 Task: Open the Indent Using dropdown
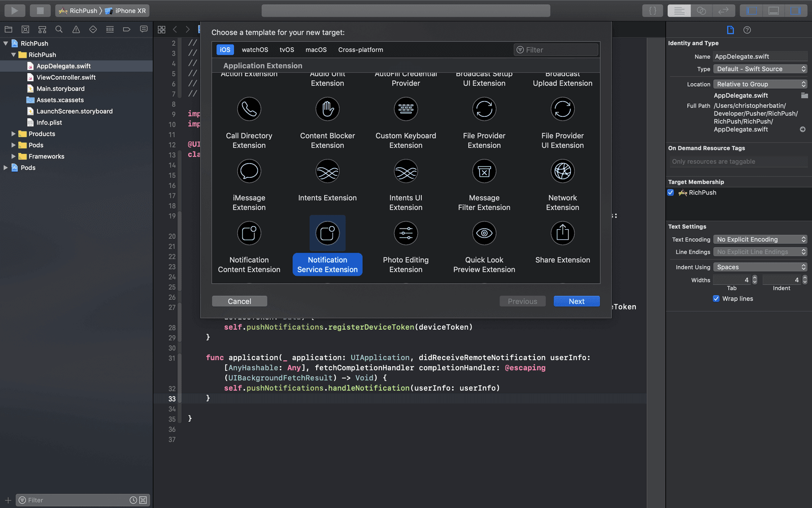tap(760, 267)
